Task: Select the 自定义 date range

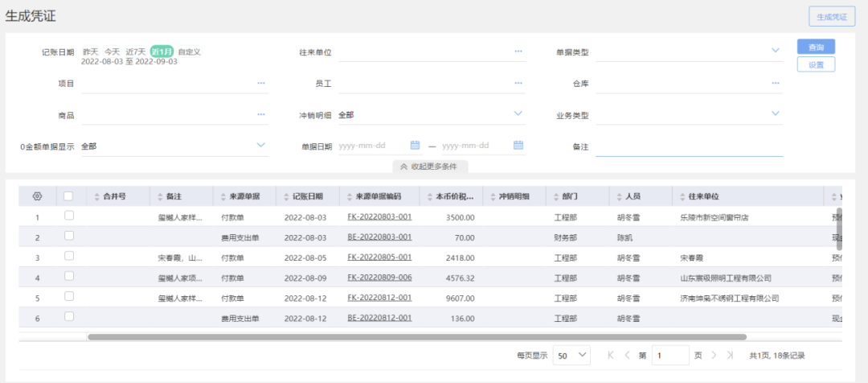Action: 190,51
